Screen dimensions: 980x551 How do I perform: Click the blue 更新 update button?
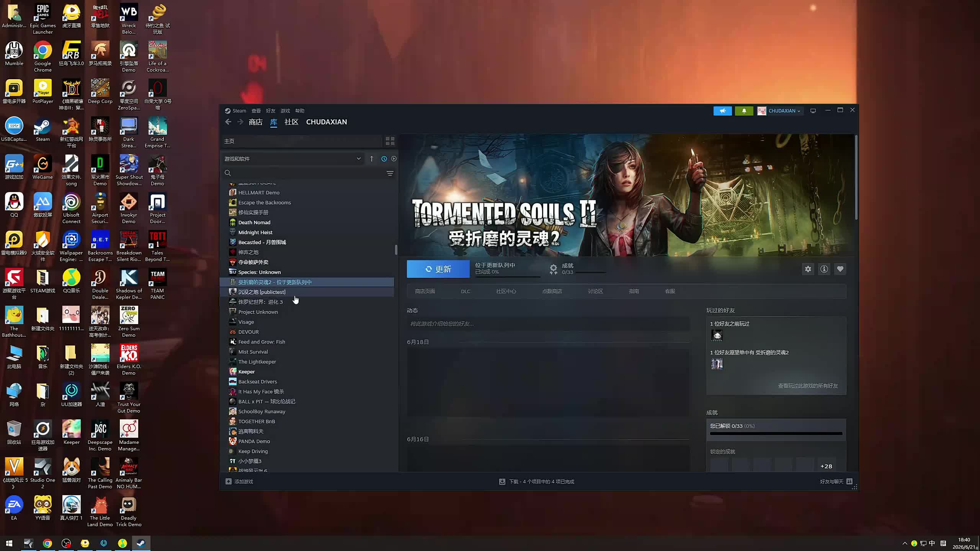tap(438, 269)
